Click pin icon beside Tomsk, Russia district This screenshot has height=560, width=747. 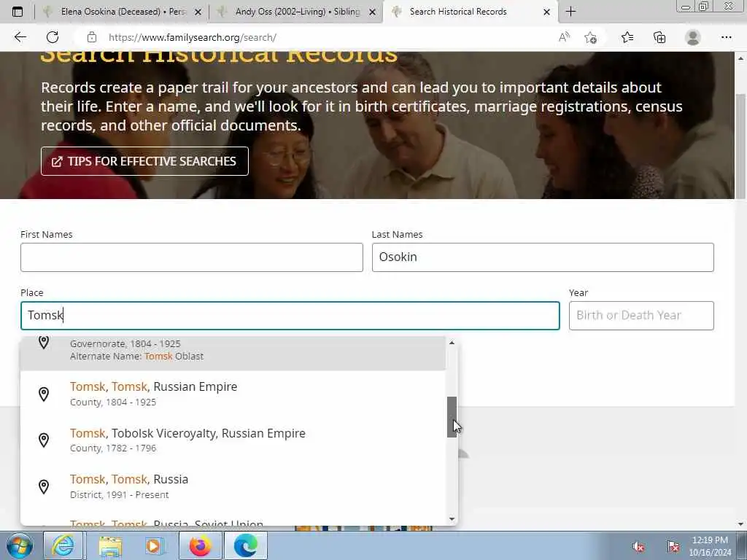(x=43, y=486)
